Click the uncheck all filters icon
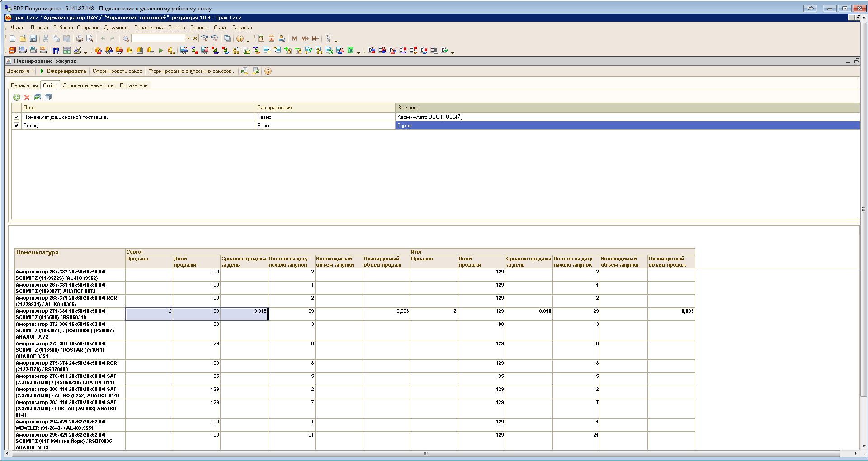The height and width of the screenshot is (461, 868). [48, 97]
